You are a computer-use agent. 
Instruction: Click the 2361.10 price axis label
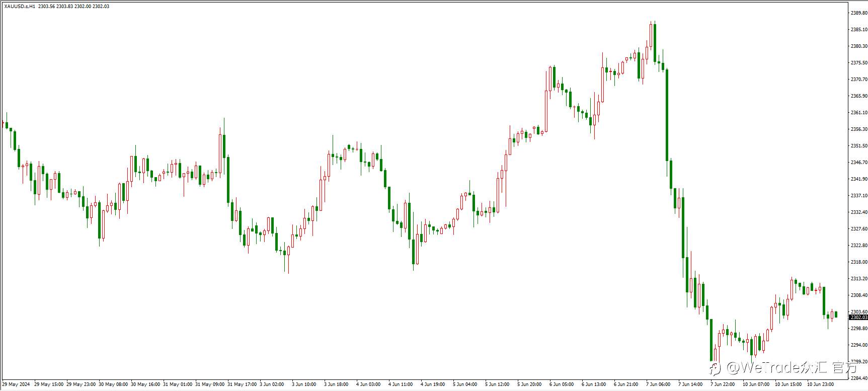858,112
